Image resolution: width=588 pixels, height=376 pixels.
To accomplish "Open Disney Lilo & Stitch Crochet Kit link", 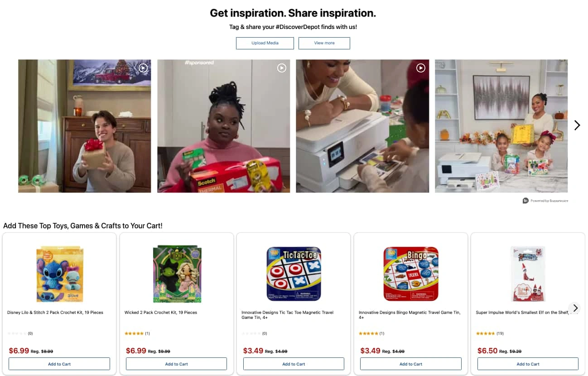I will coord(55,313).
